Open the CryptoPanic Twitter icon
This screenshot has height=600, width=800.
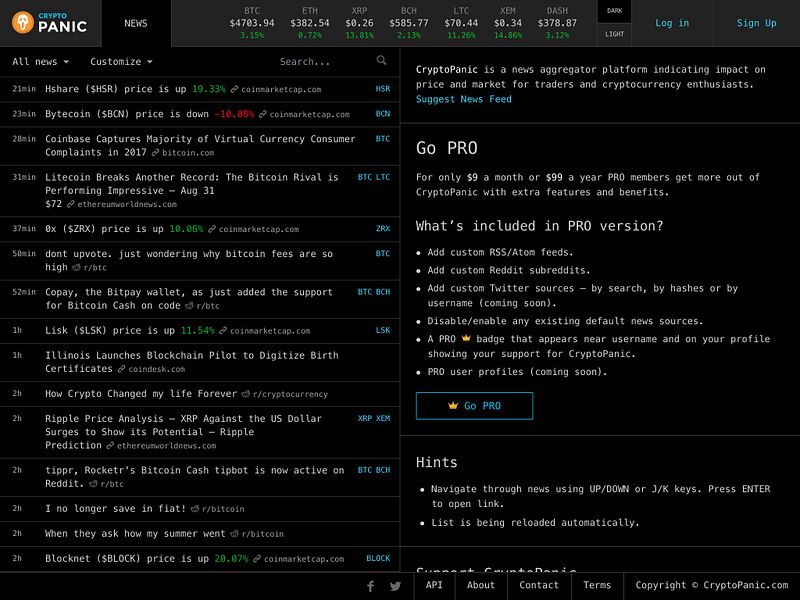(x=395, y=586)
